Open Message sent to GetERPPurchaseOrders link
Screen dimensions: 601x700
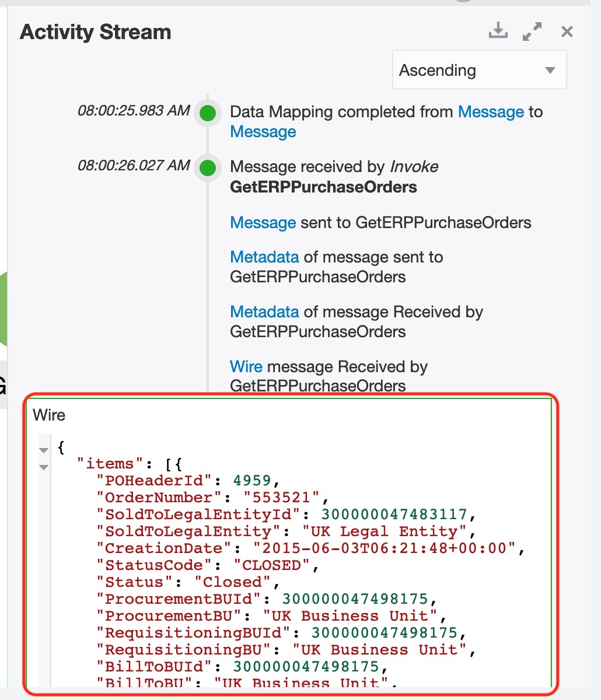point(263,223)
